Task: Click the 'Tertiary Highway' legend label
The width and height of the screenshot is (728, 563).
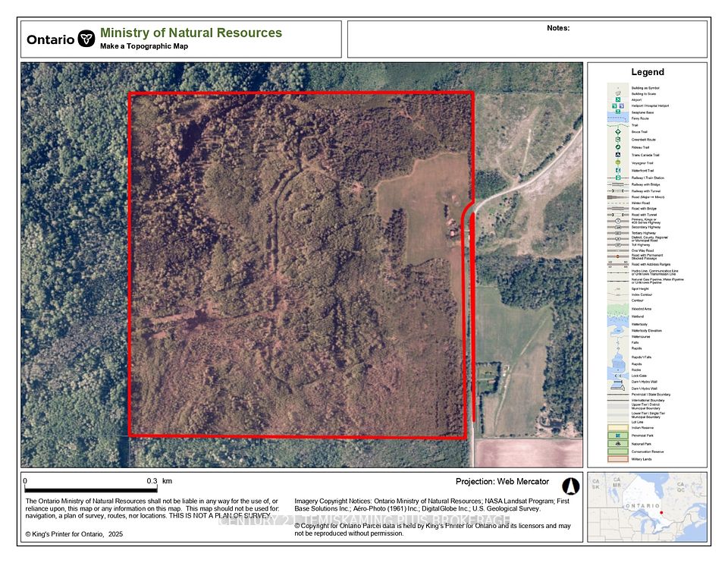Action: click(644, 233)
